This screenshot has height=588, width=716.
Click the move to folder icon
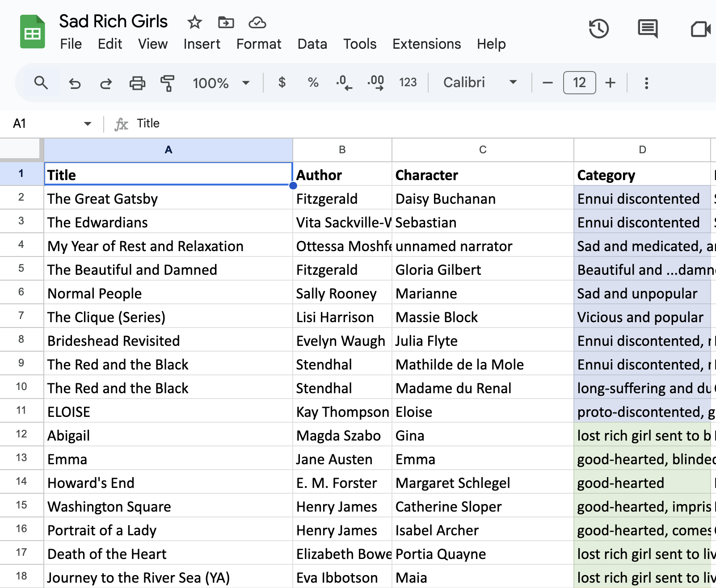pyautogui.click(x=226, y=22)
